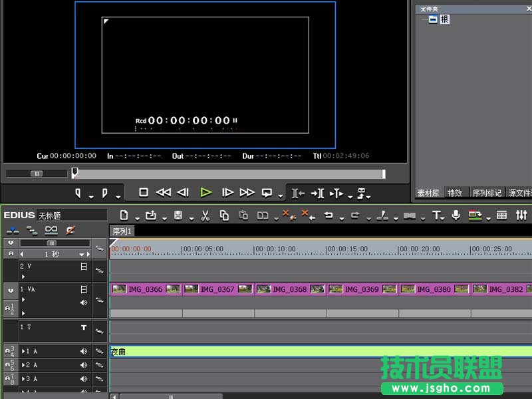Click the delete clip red X icon

289,215
